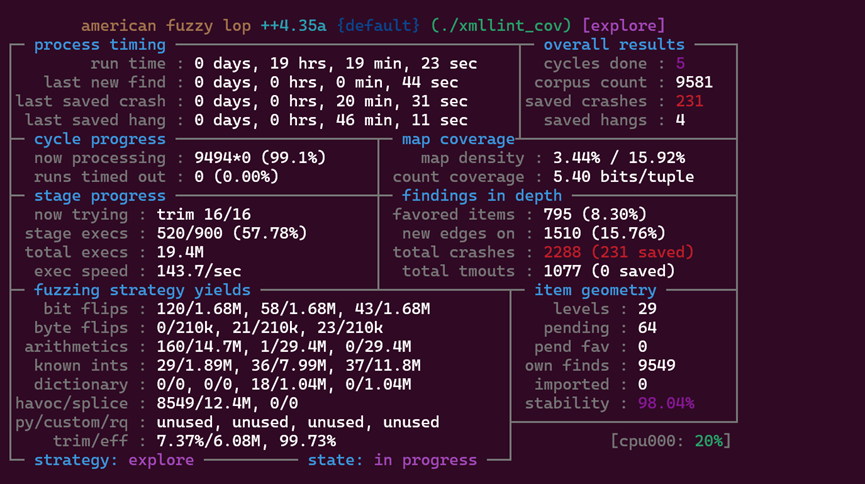Click bit flips yields '120/1.68M, 58/1.68M'
The height and width of the screenshot is (484, 865).
[x=246, y=309]
